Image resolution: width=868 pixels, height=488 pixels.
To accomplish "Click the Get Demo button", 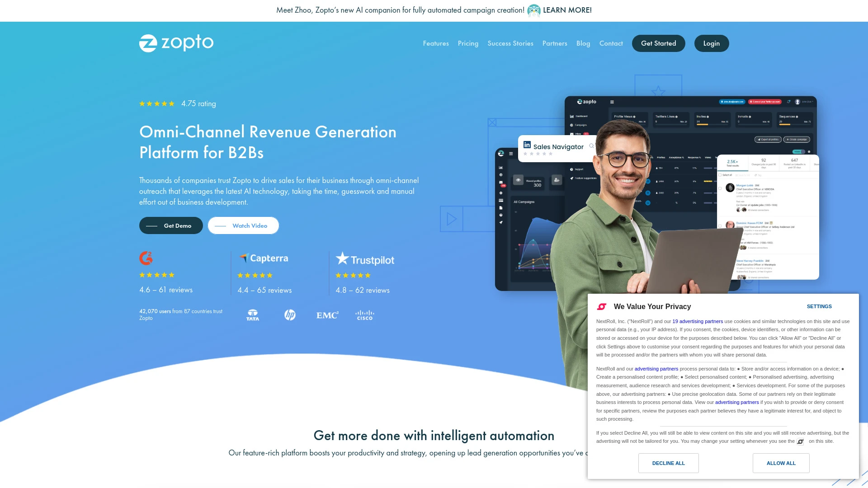I will click(x=170, y=225).
